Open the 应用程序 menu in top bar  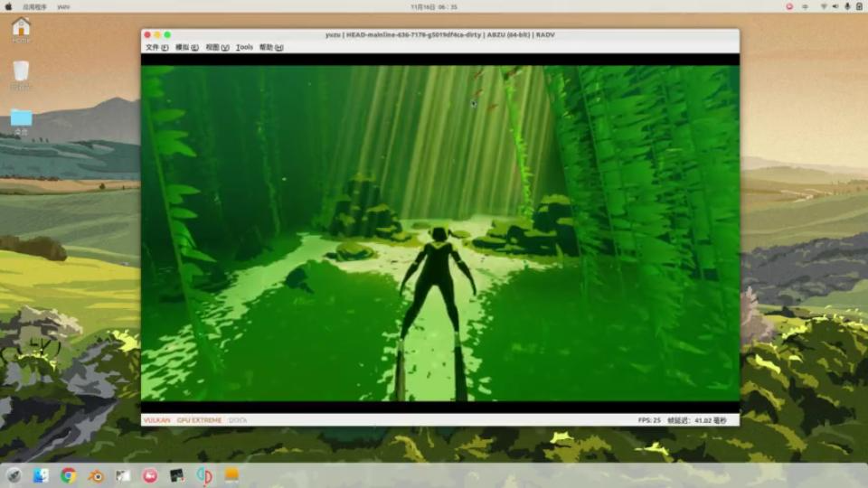[x=34, y=6]
